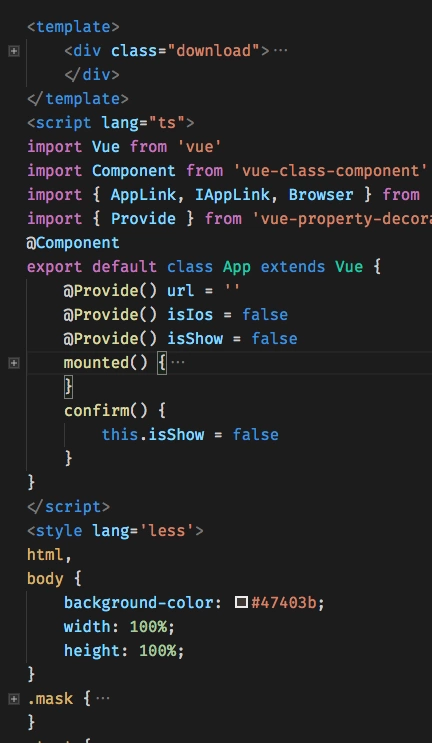
Task: Unfold the collapsed .mask style rule
Action: coord(14,698)
